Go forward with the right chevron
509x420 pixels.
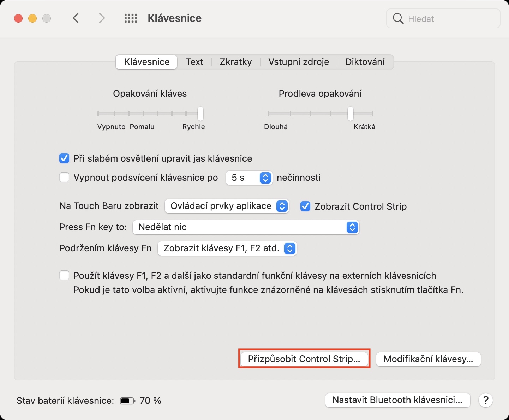[x=102, y=18]
